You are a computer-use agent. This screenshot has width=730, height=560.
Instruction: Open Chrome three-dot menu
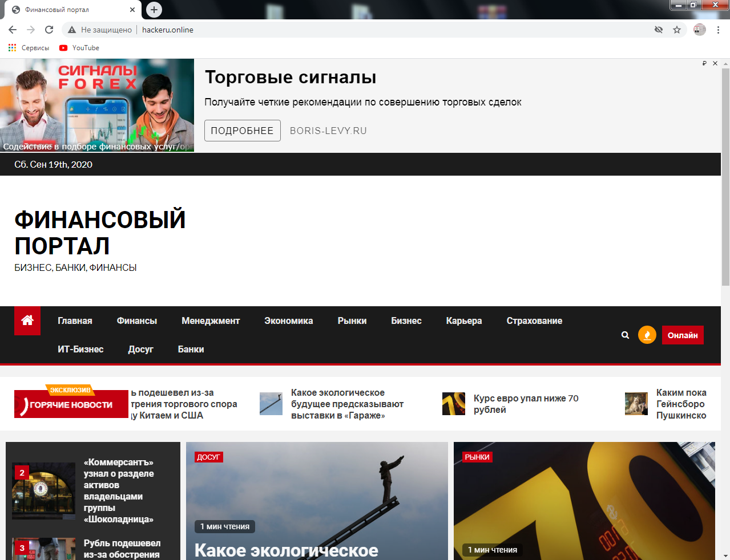[x=718, y=30]
